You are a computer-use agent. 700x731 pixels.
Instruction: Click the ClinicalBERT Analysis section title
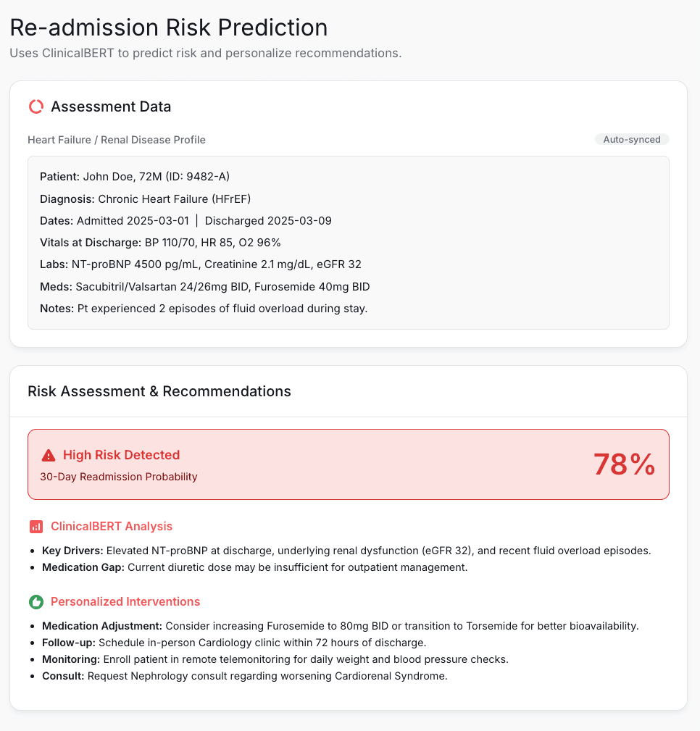tap(112, 527)
